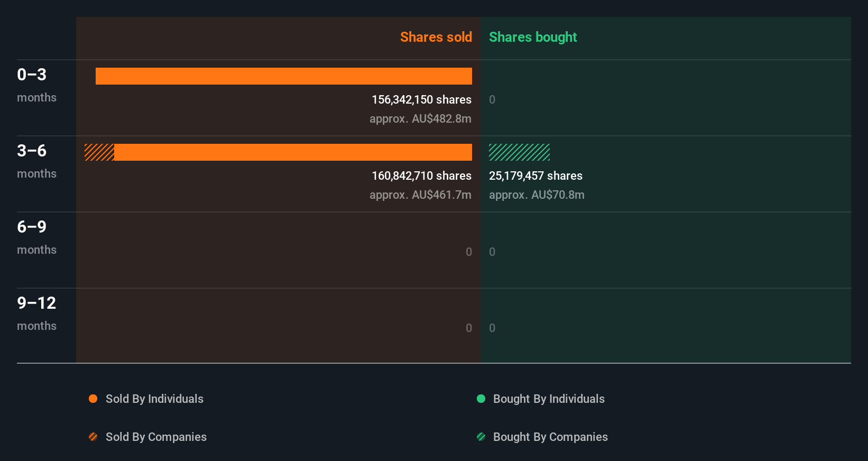Click the hatched orange segment in 3–6 months

point(99,152)
